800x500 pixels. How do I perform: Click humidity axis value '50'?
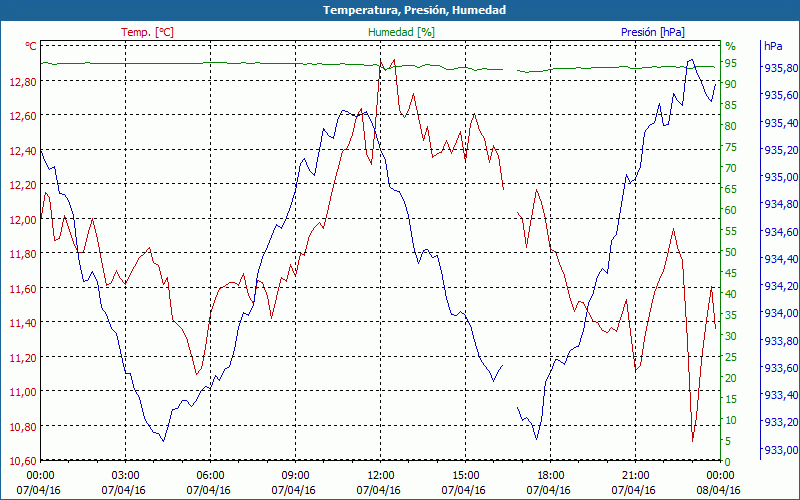[731, 252]
